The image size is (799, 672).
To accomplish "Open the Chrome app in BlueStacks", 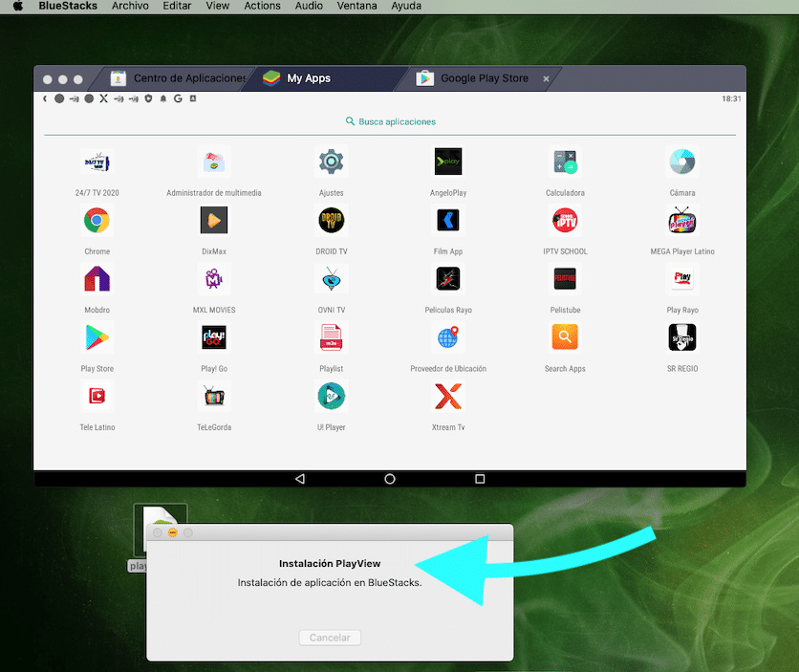I will point(97,220).
